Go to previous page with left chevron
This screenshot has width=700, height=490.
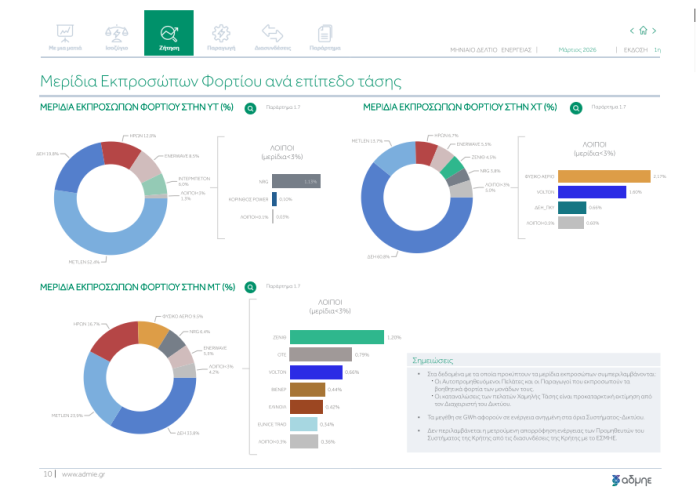coord(630,30)
